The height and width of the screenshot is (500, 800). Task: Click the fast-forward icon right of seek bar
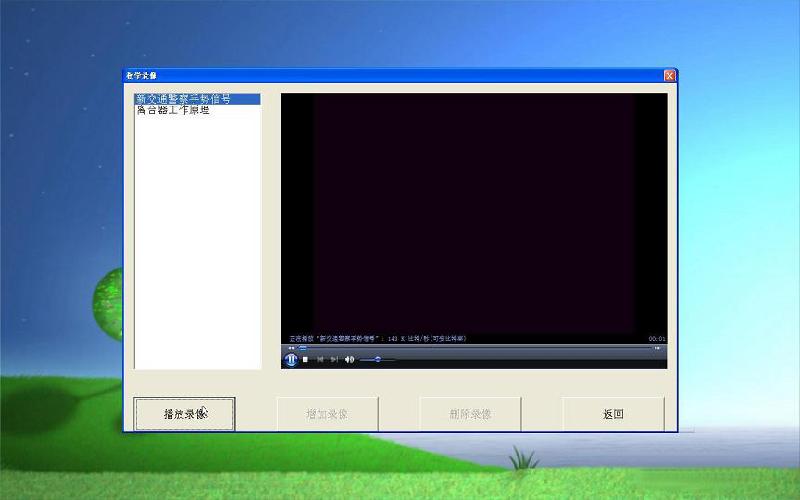click(x=657, y=348)
